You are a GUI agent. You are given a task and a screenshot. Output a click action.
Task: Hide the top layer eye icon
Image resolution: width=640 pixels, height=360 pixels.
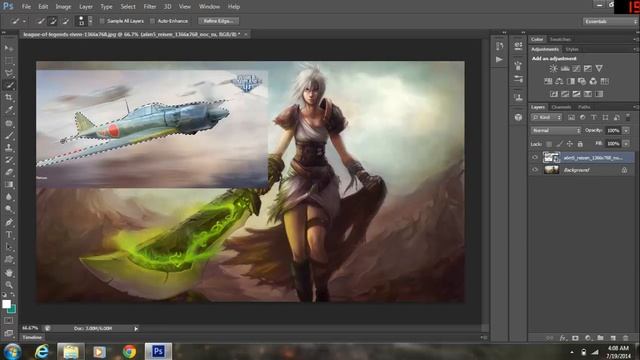click(x=535, y=158)
